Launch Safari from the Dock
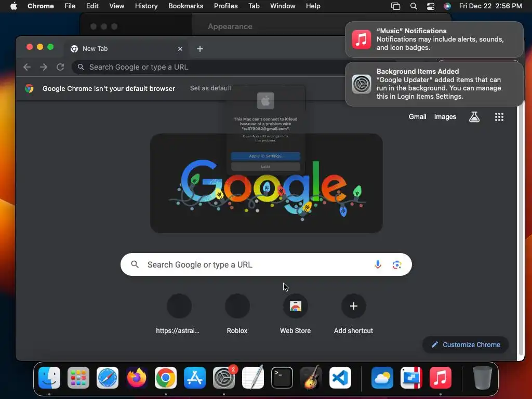Image resolution: width=532 pixels, height=399 pixels. [108, 378]
